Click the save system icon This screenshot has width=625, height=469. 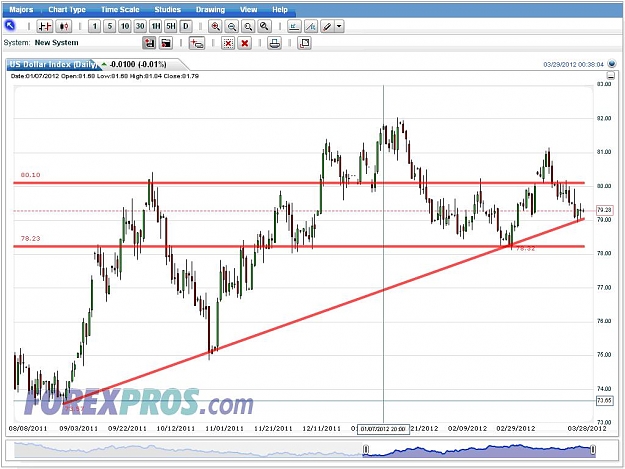(x=149, y=43)
